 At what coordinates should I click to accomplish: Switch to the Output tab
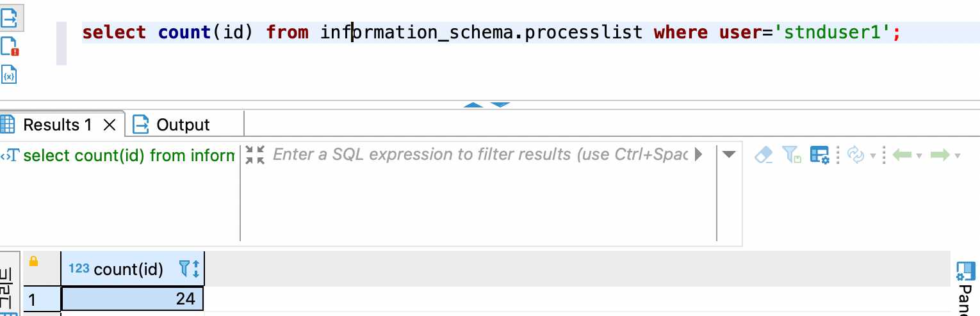click(183, 125)
